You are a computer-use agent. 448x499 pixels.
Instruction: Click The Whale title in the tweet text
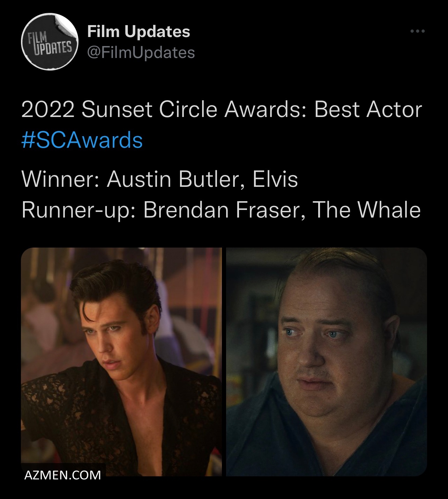point(366,210)
